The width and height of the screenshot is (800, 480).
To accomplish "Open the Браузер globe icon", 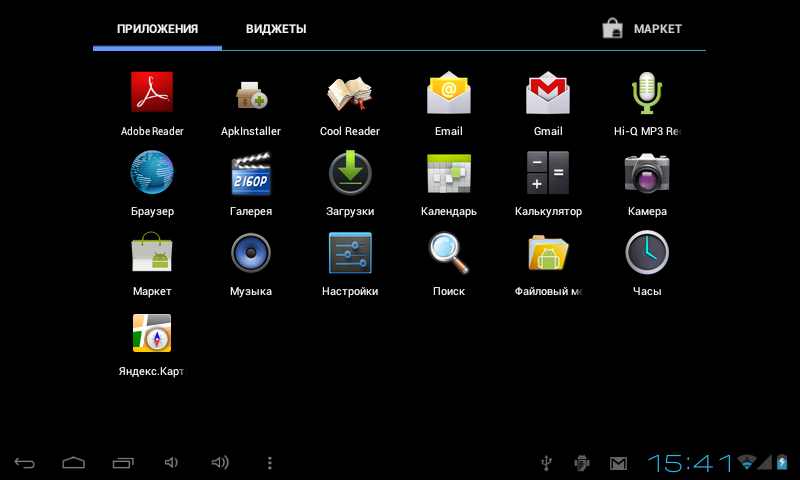I will pyautogui.click(x=152, y=172).
